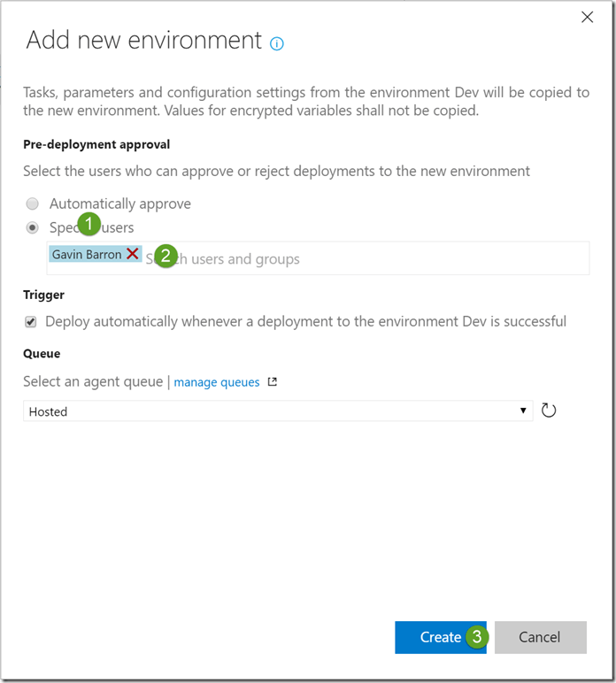The width and height of the screenshot is (616, 683).
Task: Close the Add new environment dialog
Action: pyautogui.click(x=586, y=17)
